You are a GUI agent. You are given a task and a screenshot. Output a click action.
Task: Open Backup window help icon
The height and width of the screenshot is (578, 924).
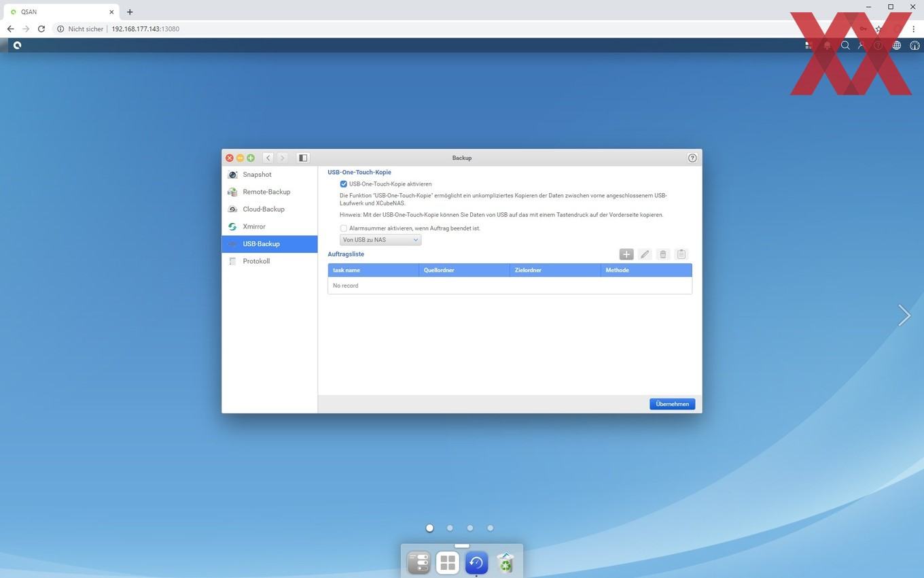692,158
